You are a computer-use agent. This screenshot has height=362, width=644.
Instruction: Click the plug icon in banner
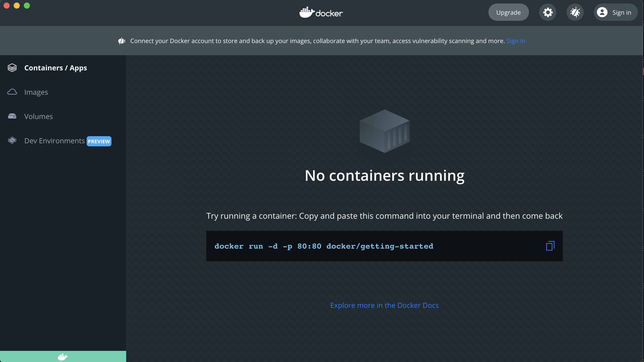click(x=122, y=41)
